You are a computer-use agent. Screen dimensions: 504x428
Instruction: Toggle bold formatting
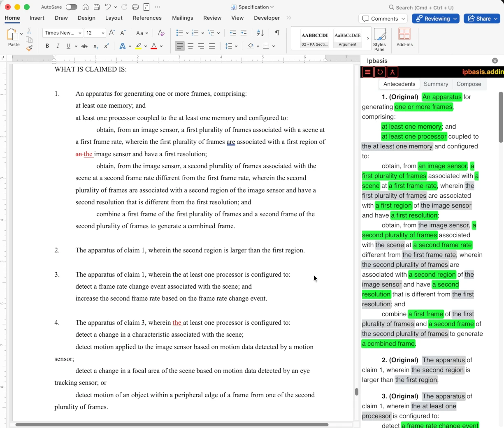(47, 46)
